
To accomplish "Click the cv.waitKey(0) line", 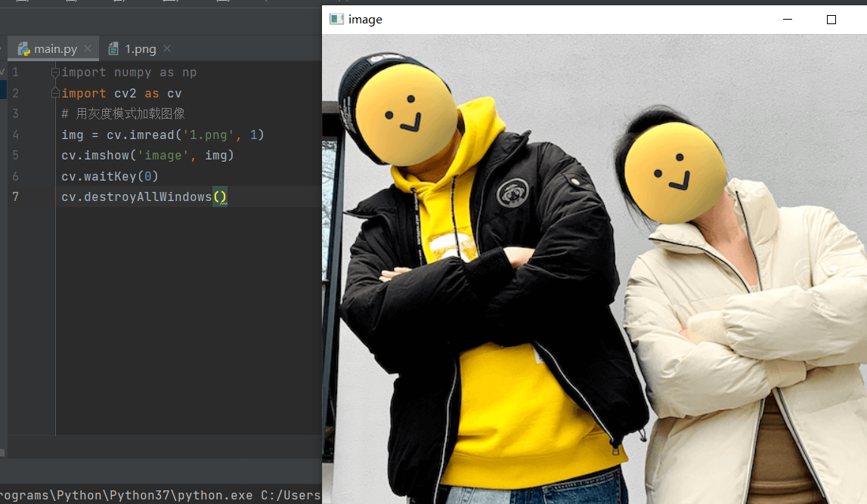I will (x=110, y=176).
